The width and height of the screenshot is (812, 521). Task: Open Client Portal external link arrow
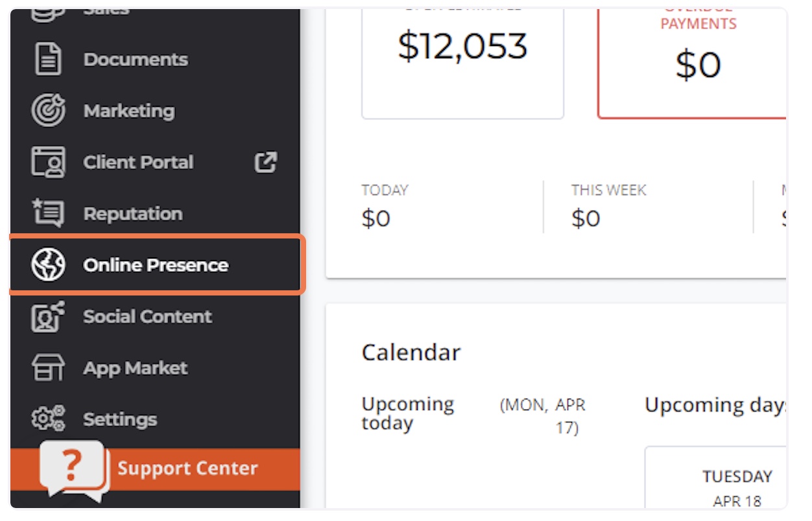[x=265, y=162]
